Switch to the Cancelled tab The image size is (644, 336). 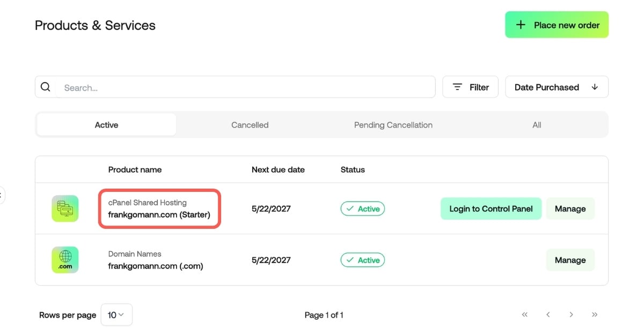pyautogui.click(x=250, y=124)
